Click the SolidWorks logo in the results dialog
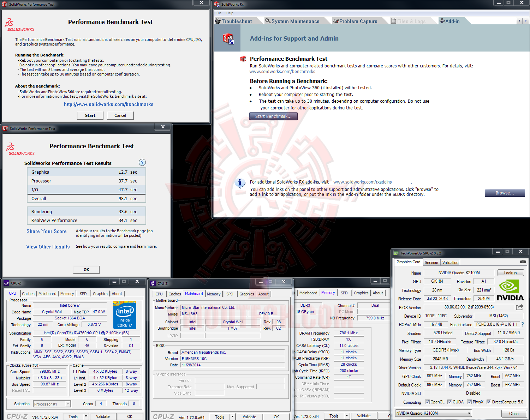 (20, 149)
